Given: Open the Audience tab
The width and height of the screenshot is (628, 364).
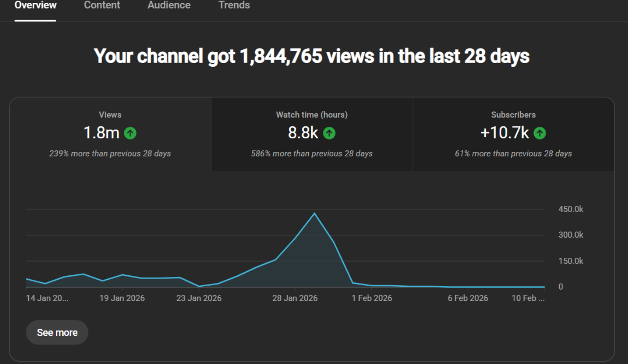Looking at the screenshot, I should click(x=169, y=5).
